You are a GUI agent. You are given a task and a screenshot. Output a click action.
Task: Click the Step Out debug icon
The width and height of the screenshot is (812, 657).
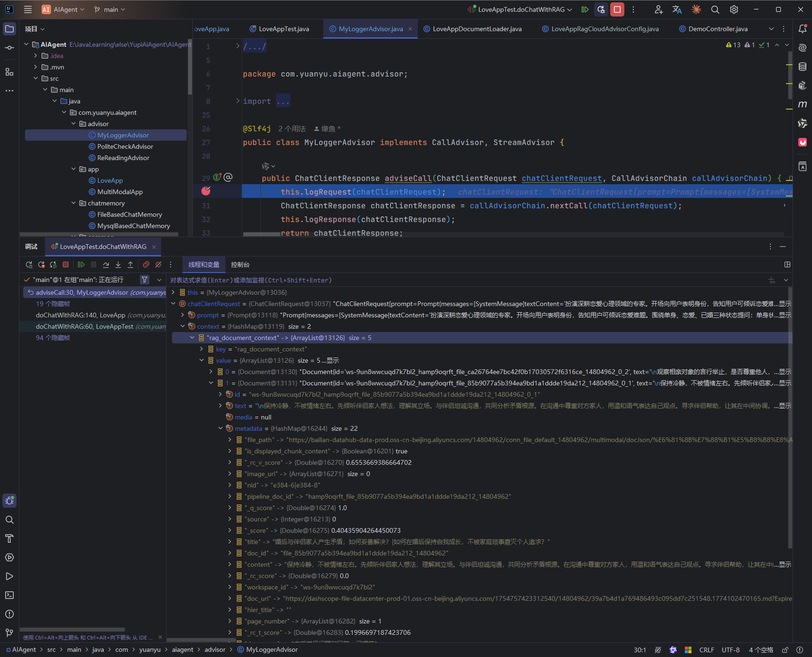130,265
